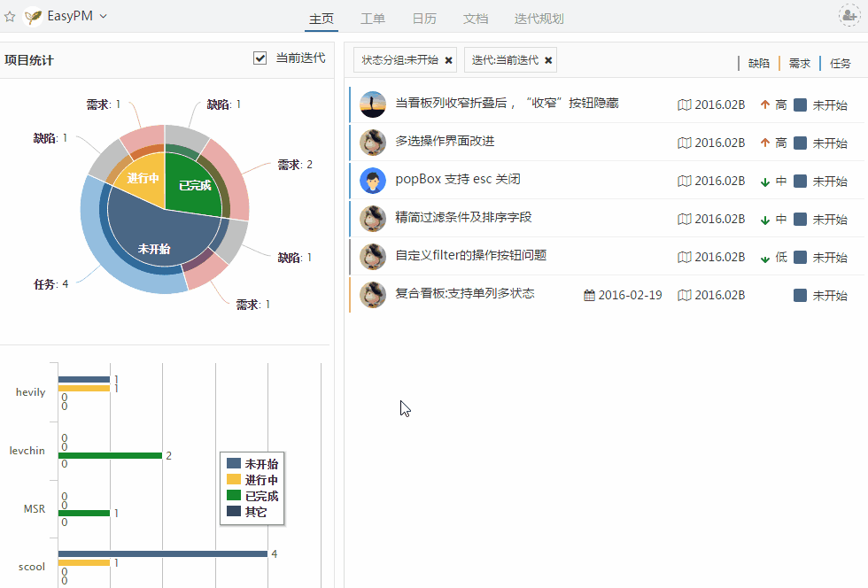This screenshot has height=588, width=868.
Task: Click status square on 当看板列收窄折叠后 row
Action: pyautogui.click(x=800, y=104)
